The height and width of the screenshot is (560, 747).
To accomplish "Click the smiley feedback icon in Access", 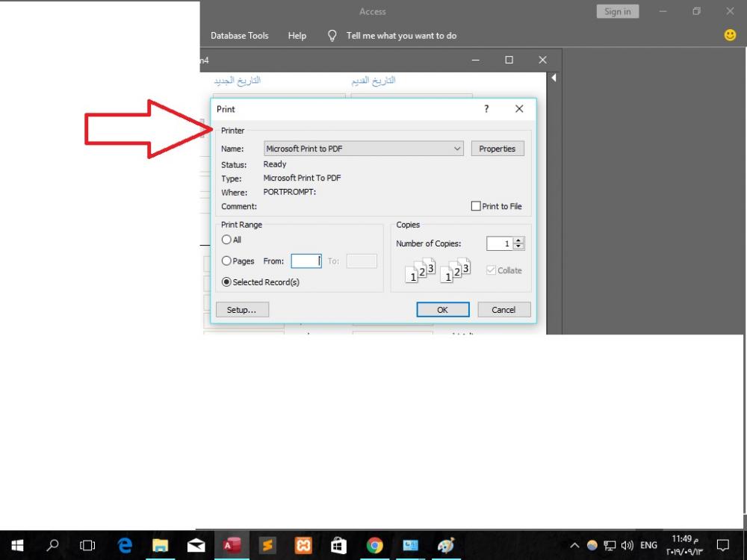I will 730,35.
